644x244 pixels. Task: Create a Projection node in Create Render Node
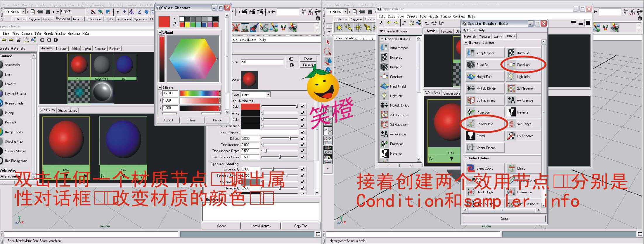point(485,112)
